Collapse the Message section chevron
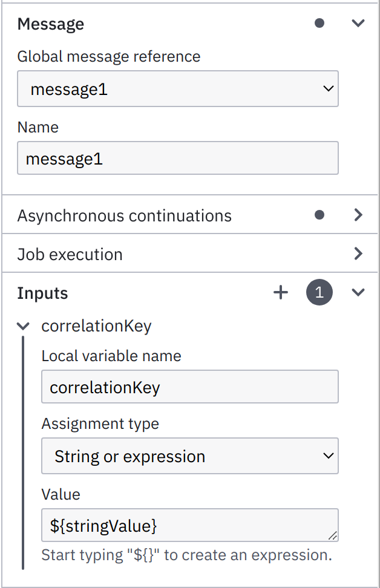This screenshot has height=588, width=380. (x=358, y=23)
